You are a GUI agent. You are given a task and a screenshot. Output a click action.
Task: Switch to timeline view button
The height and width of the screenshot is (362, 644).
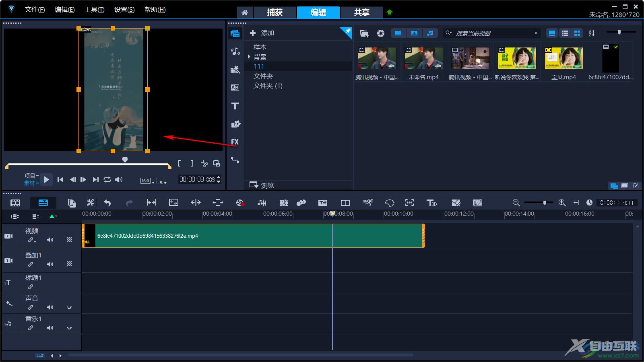coord(43,203)
